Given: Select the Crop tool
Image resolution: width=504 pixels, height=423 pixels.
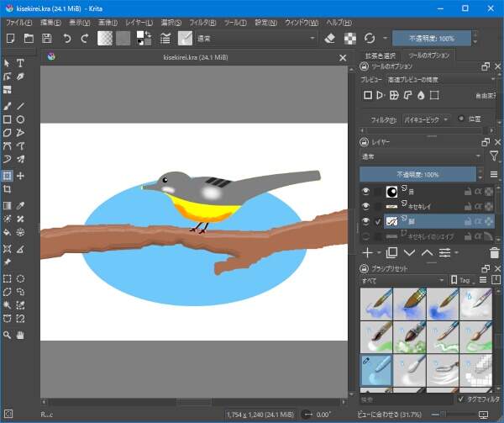Looking at the screenshot, I should [7, 190].
